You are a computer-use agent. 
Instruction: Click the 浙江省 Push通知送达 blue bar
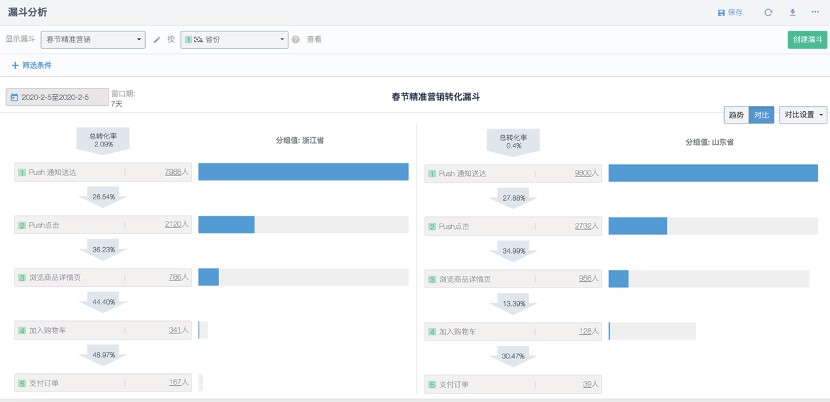point(303,172)
